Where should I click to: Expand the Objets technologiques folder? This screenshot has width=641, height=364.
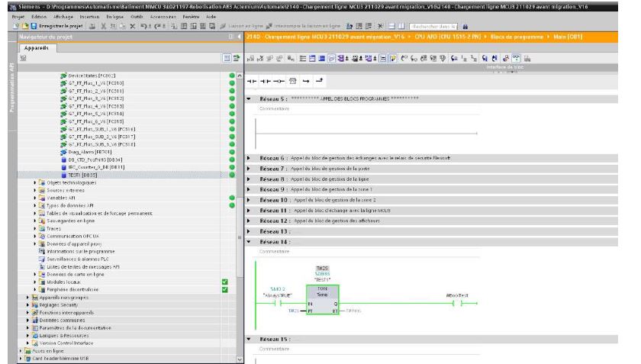35,182
